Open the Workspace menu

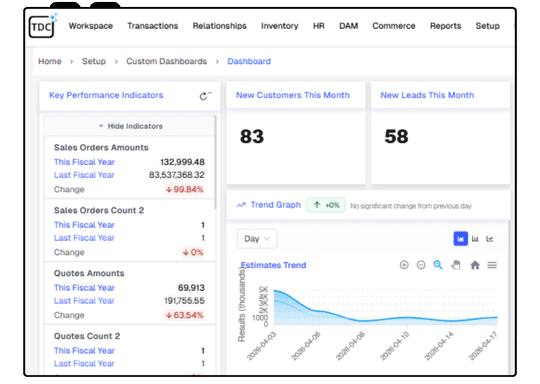91,26
